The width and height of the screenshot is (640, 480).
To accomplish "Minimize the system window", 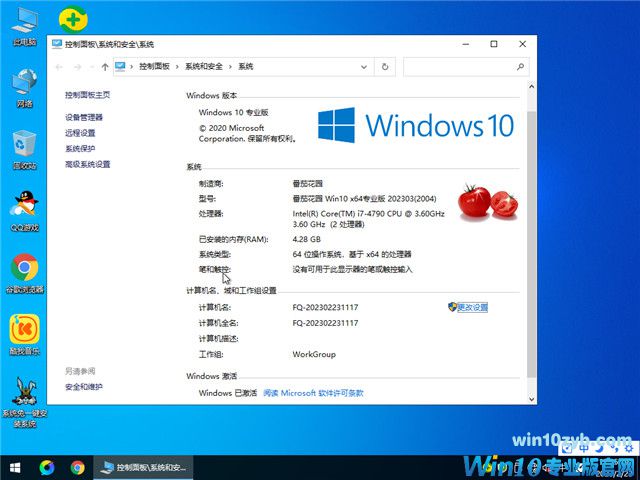I will [466, 44].
